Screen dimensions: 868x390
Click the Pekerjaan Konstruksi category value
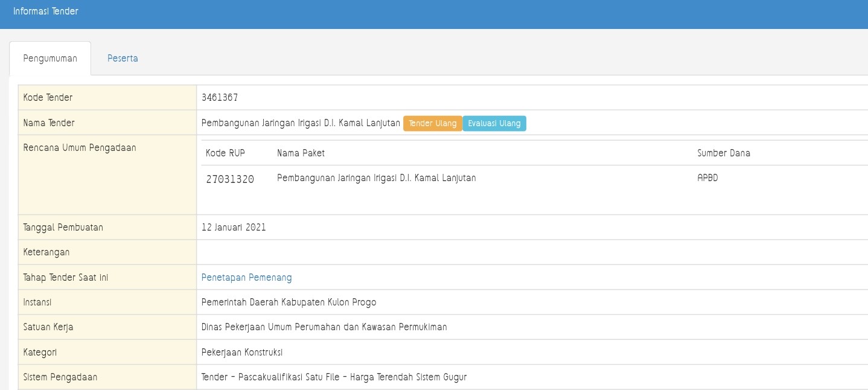(241, 352)
